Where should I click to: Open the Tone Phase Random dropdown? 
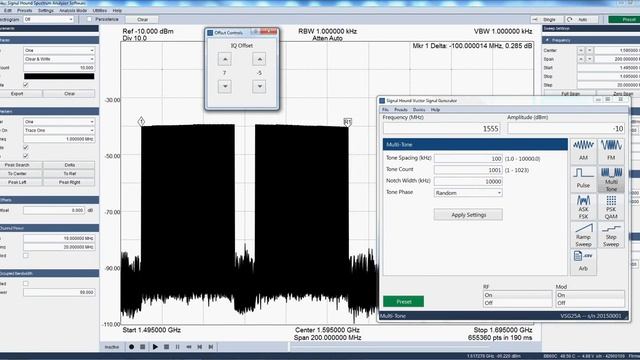pyautogui.click(x=468, y=193)
